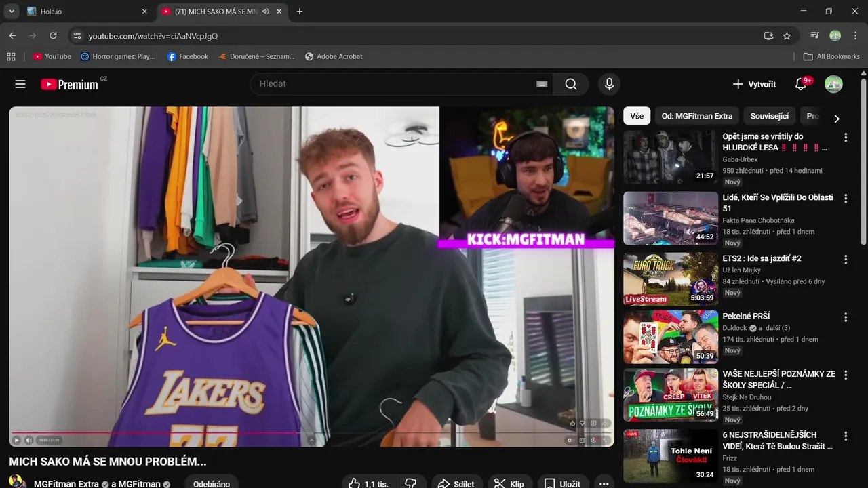Bookmark this page with the star
This screenshot has height=488, width=868.
(x=787, y=35)
